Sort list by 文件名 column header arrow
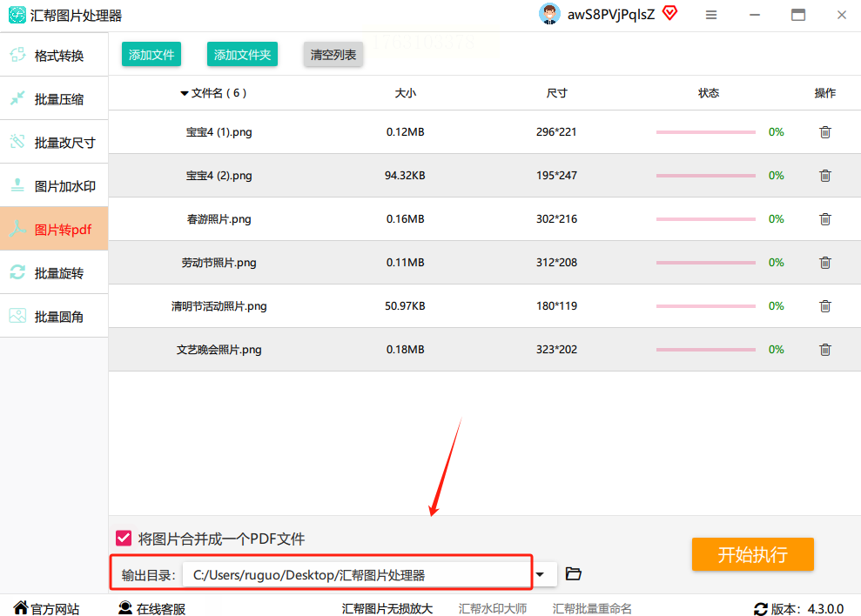The height and width of the screenshot is (616, 861). 185,94
